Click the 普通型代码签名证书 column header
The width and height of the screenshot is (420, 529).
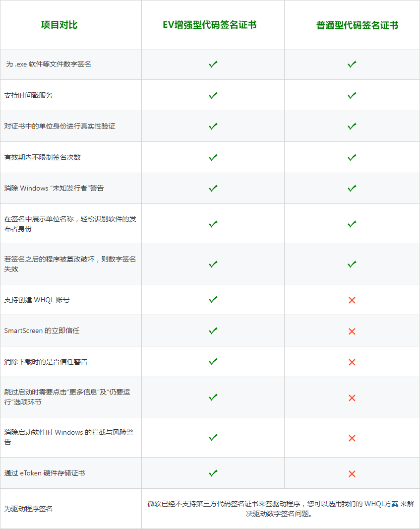357,25
